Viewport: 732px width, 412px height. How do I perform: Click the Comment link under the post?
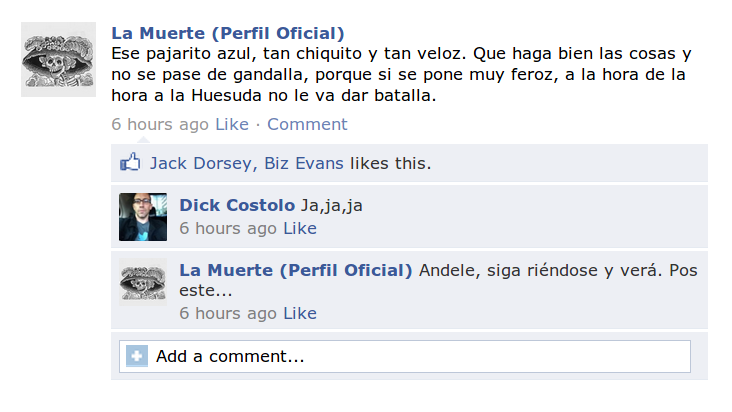tap(307, 124)
